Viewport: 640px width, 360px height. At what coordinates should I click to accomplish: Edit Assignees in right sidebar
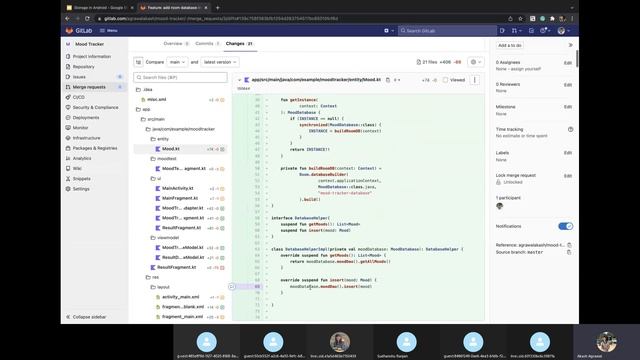point(567,63)
